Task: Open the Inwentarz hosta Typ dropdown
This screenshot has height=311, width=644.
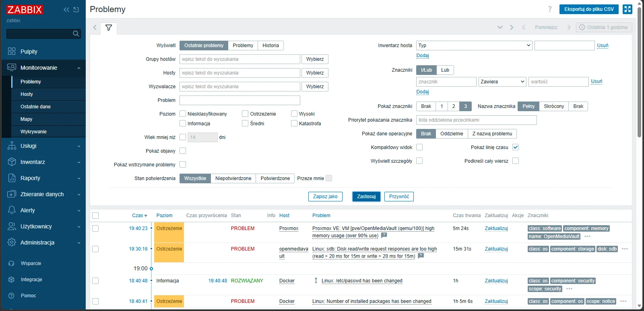Action: [474, 46]
